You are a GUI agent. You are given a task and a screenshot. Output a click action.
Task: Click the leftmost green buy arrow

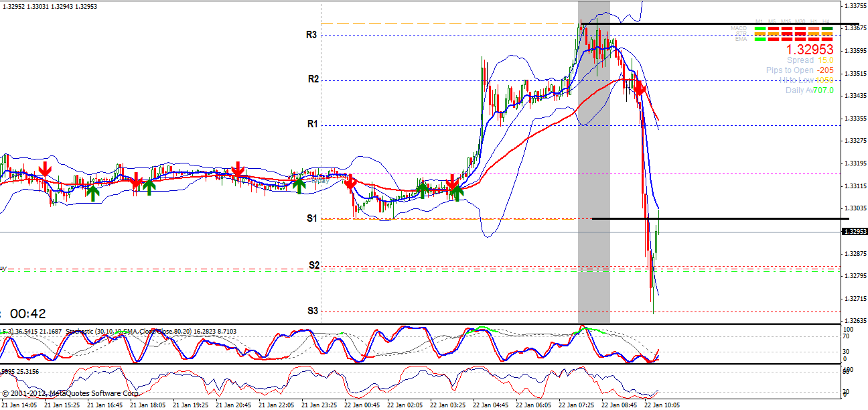92,194
